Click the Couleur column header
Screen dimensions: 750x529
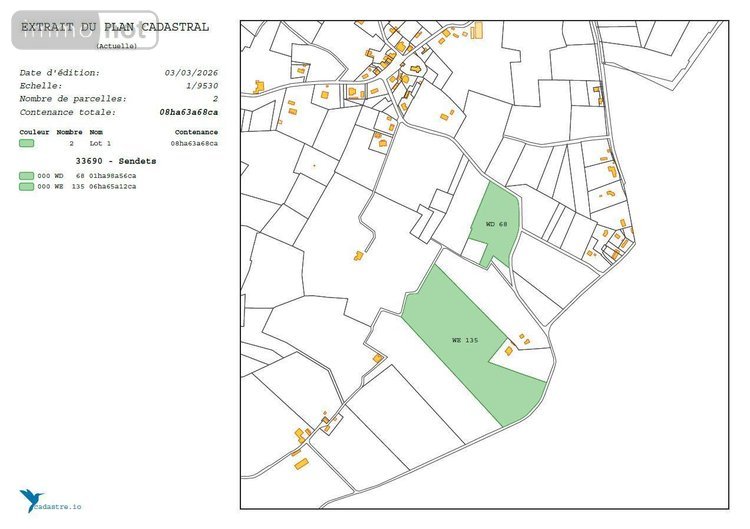click(34, 132)
